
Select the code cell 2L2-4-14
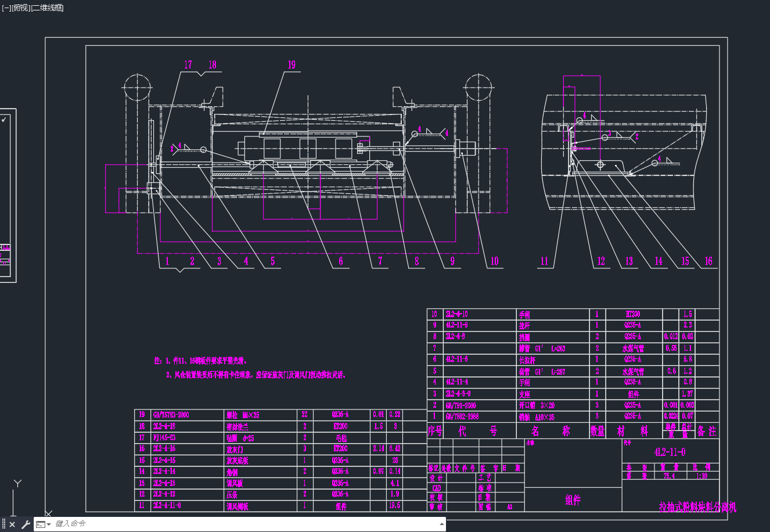tap(164, 471)
